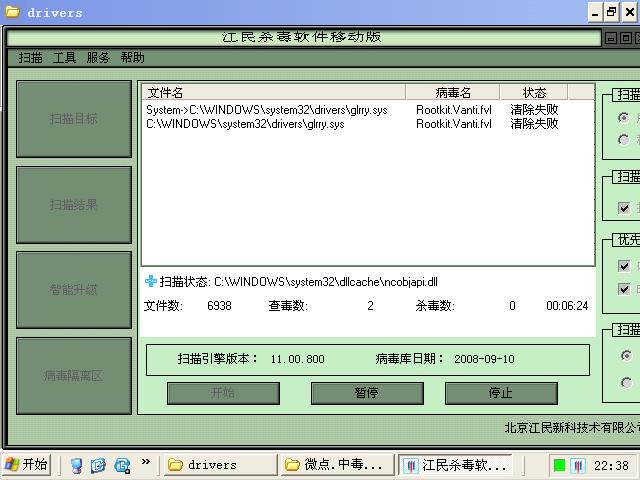Click the third quick launch icon
640x480 pixels.
tap(122, 465)
